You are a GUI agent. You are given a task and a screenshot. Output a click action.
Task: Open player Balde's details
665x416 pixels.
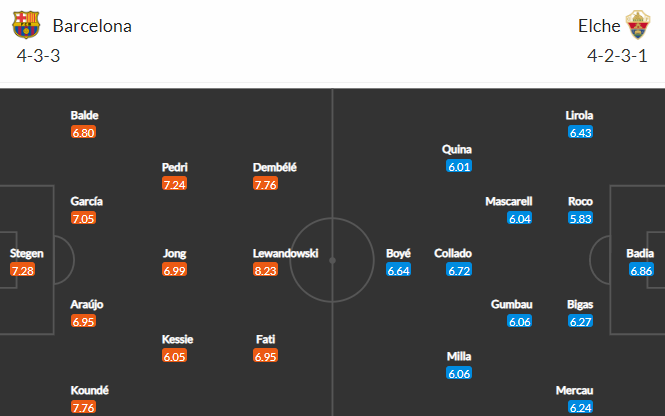[x=84, y=115]
